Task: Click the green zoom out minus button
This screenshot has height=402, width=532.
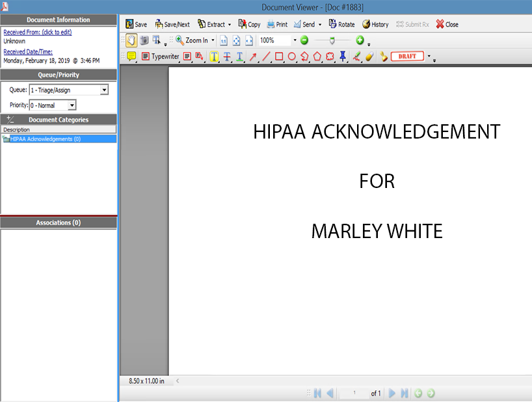Action: click(304, 40)
